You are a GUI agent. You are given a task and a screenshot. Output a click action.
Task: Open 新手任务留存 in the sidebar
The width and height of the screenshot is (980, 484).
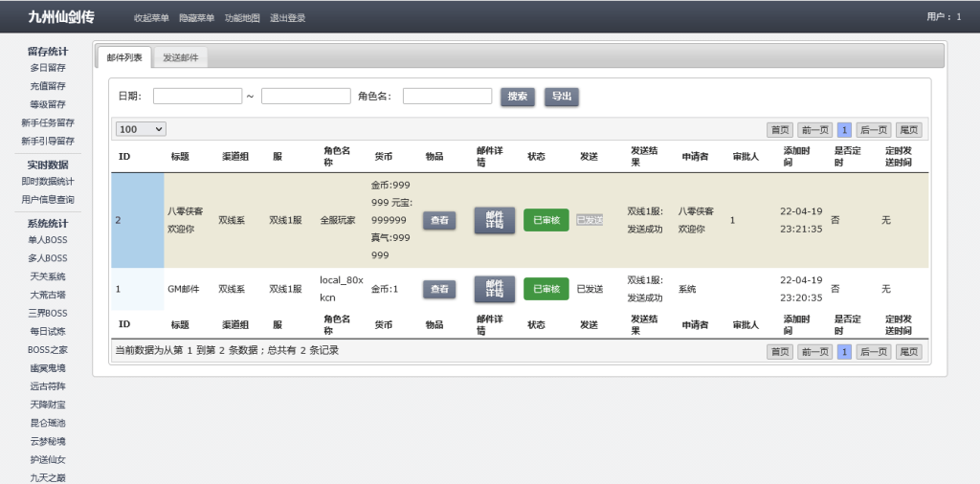[48, 122]
